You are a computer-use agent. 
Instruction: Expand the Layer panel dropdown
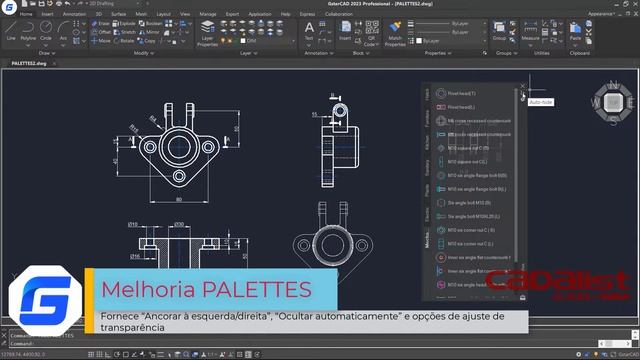(x=249, y=53)
